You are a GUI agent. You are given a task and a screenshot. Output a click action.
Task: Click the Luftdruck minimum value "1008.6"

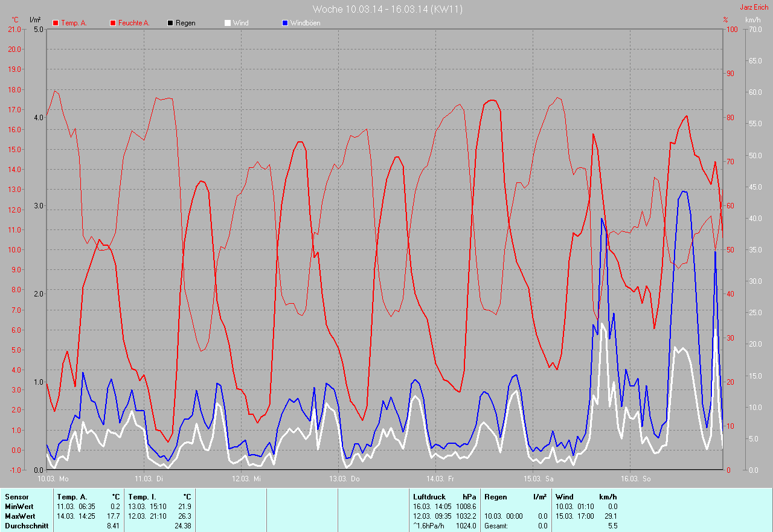465,507
